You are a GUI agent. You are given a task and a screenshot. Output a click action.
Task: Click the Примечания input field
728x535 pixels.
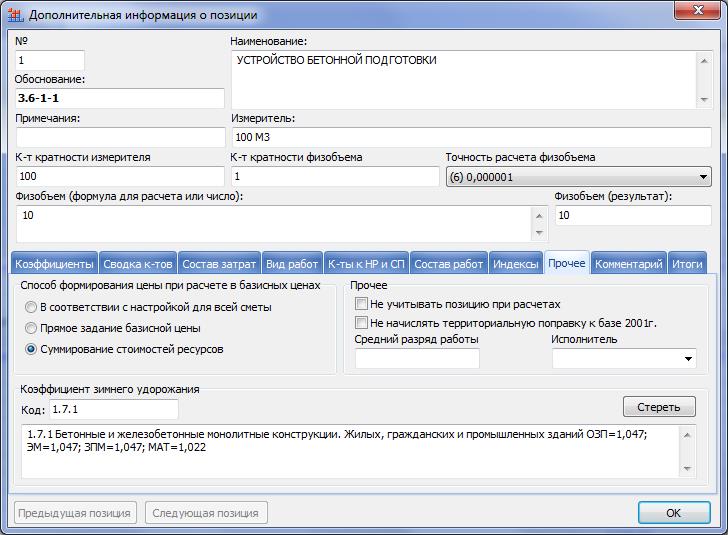point(120,137)
